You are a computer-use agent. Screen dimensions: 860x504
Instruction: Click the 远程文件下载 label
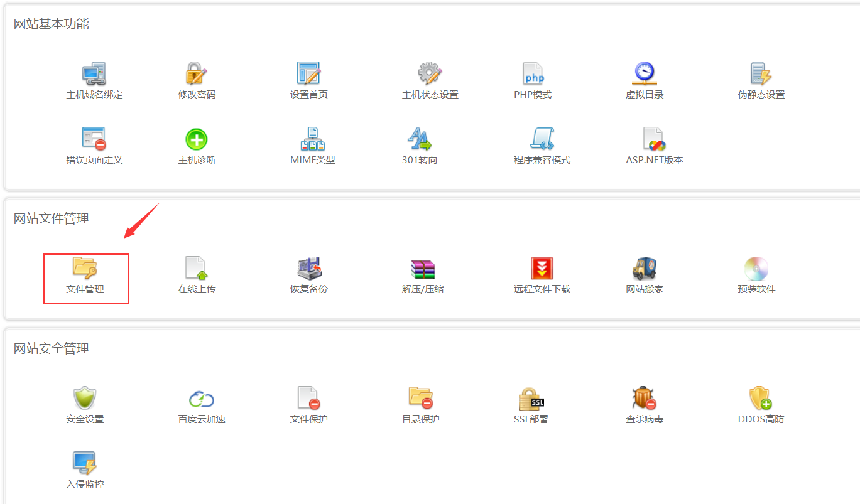tap(542, 289)
